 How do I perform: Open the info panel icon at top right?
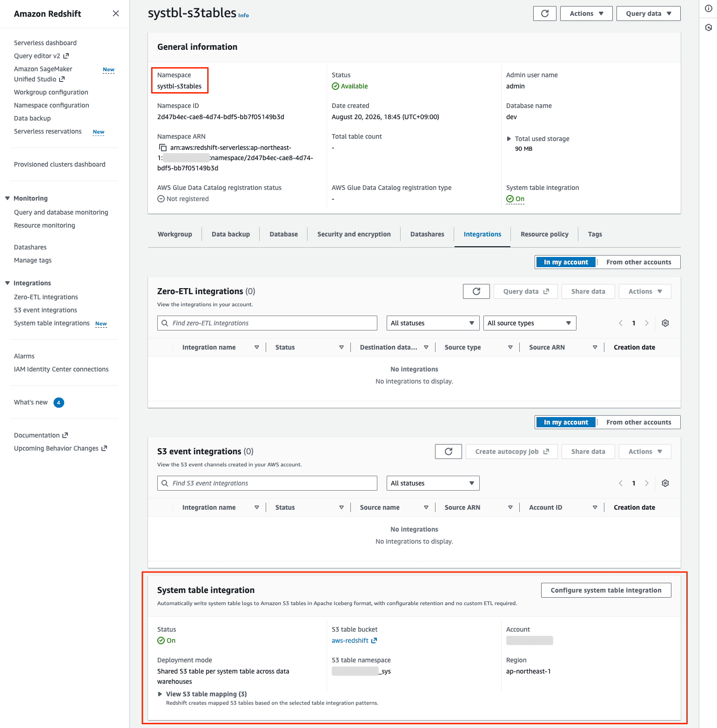click(709, 8)
